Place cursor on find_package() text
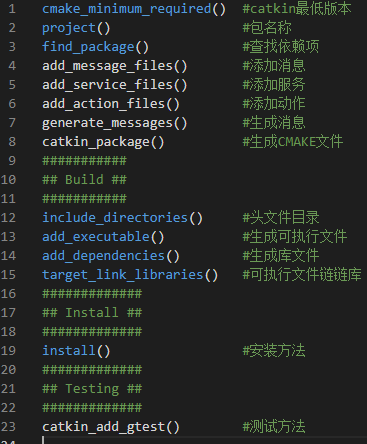 (x=95, y=47)
